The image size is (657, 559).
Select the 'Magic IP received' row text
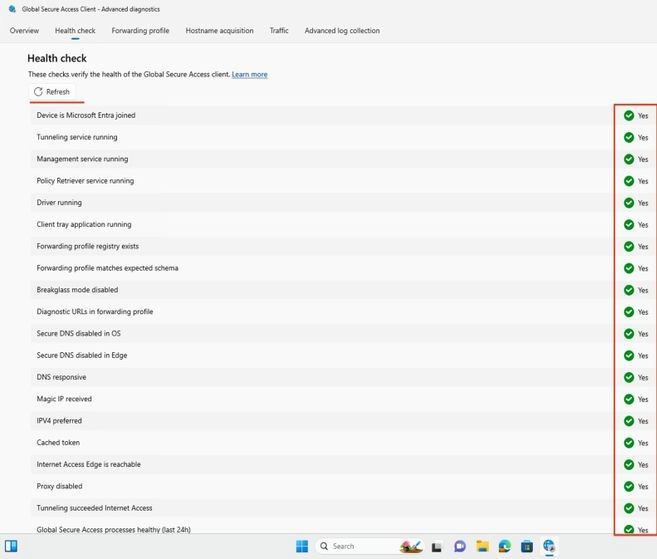[x=64, y=399]
